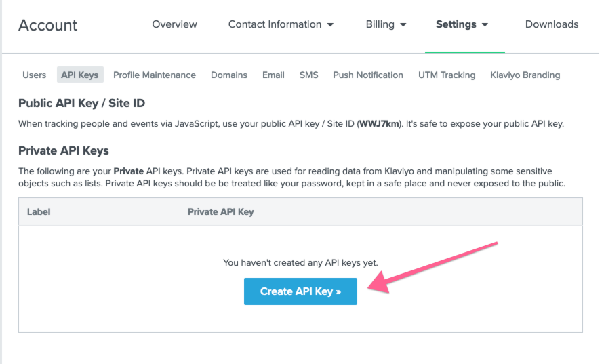The height and width of the screenshot is (364, 604).
Task: Click the Public API Key / Site ID heading
Action: pos(81,103)
